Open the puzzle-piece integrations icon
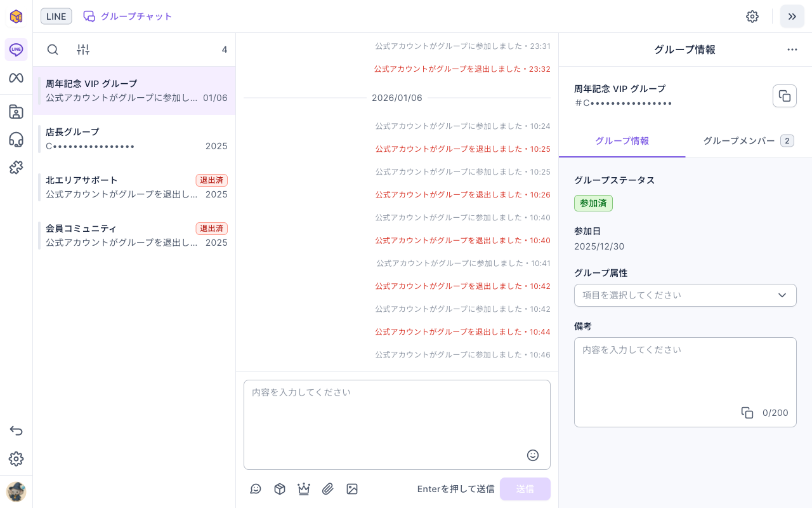812x508 pixels. (16, 168)
